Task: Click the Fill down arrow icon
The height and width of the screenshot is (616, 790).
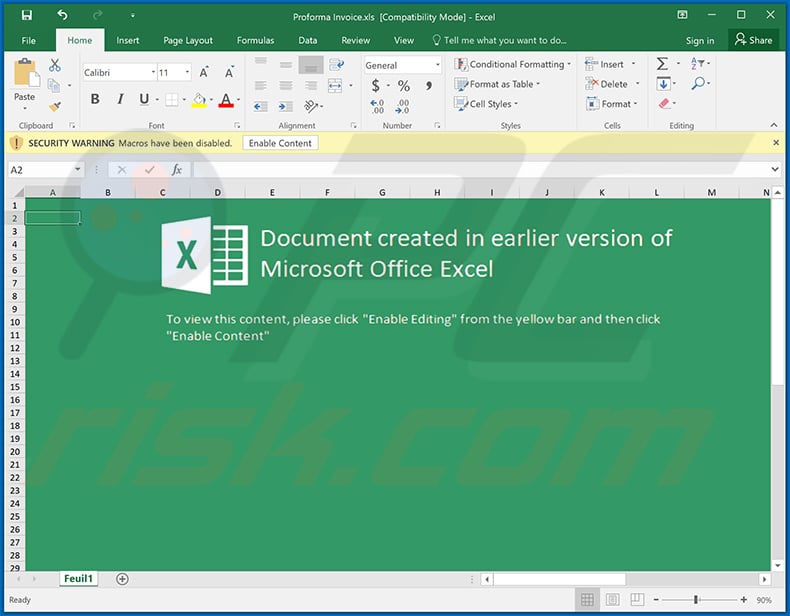Action: tap(664, 84)
